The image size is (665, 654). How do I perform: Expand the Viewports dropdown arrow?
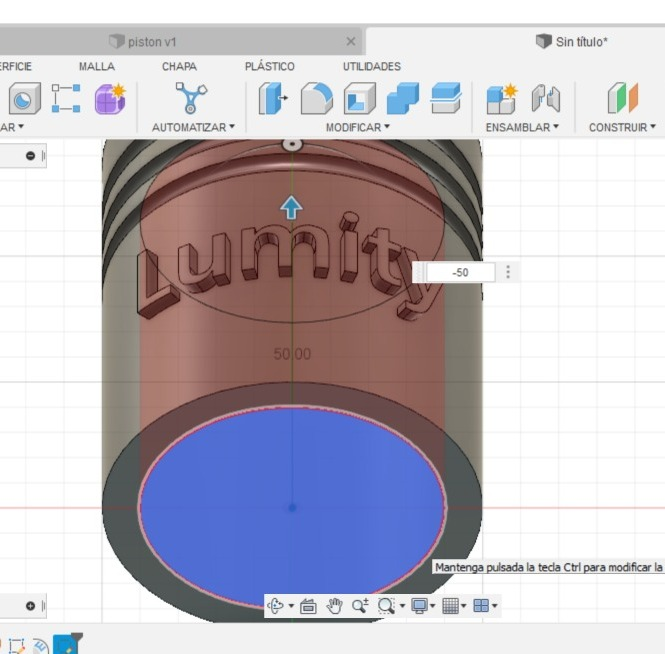click(495, 606)
